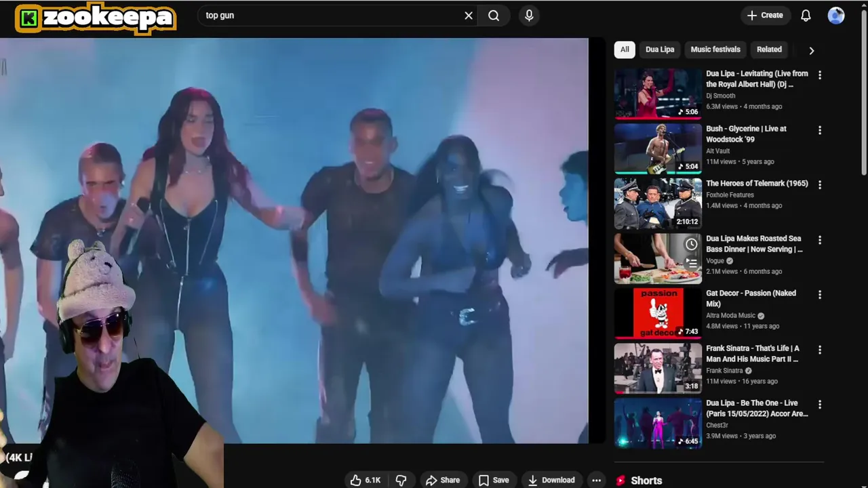Visit the Vogue channel
The height and width of the screenshot is (488, 868).
click(x=715, y=260)
